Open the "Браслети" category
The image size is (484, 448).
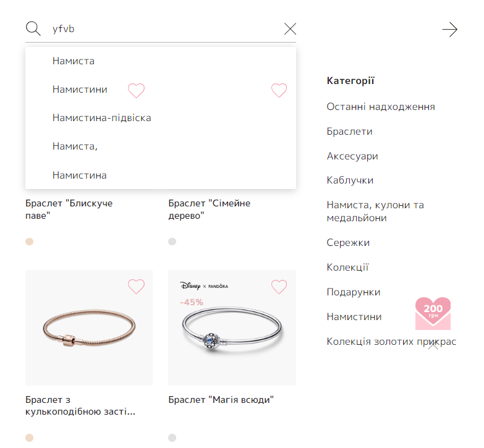pos(349,132)
